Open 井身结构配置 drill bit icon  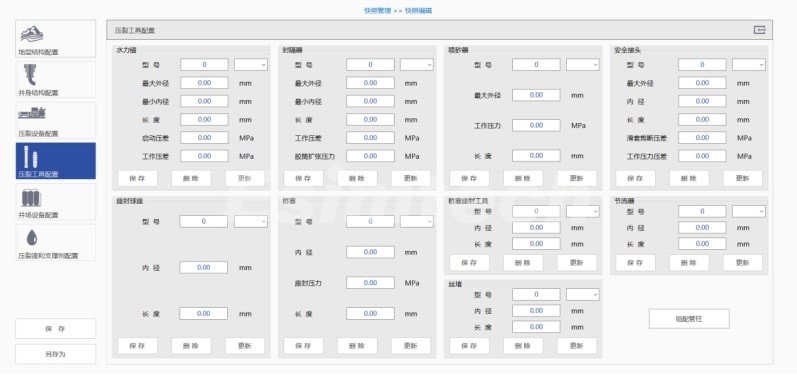click(x=30, y=75)
